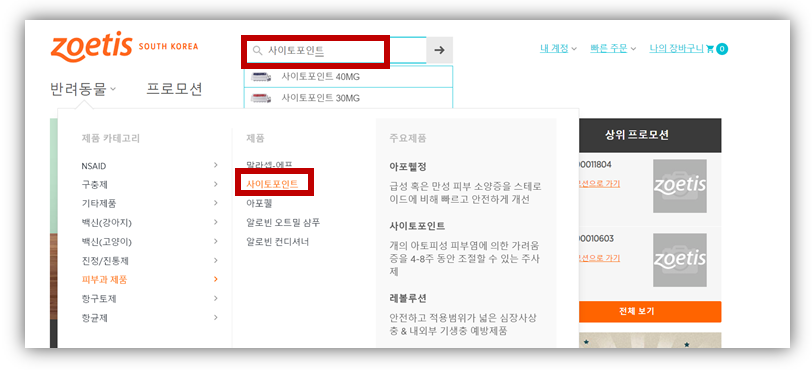Expand the 항구토제 row chevron
812x370 pixels.
[x=215, y=298]
